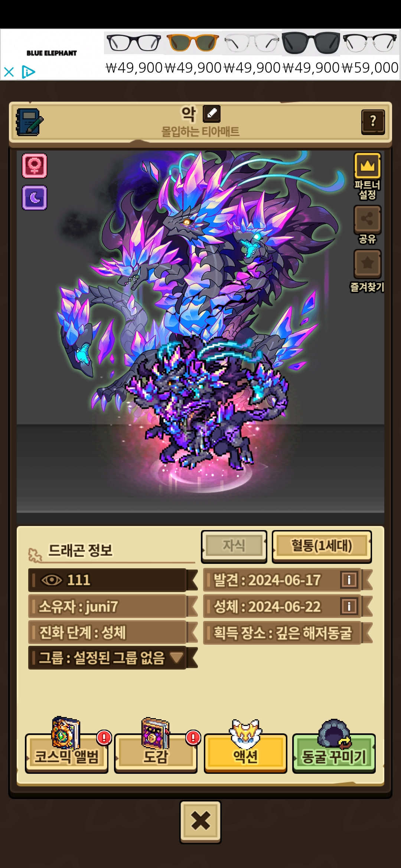This screenshot has height=868, width=401.
Task: Show info for adult date 2024-06-22
Action: point(349,606)
